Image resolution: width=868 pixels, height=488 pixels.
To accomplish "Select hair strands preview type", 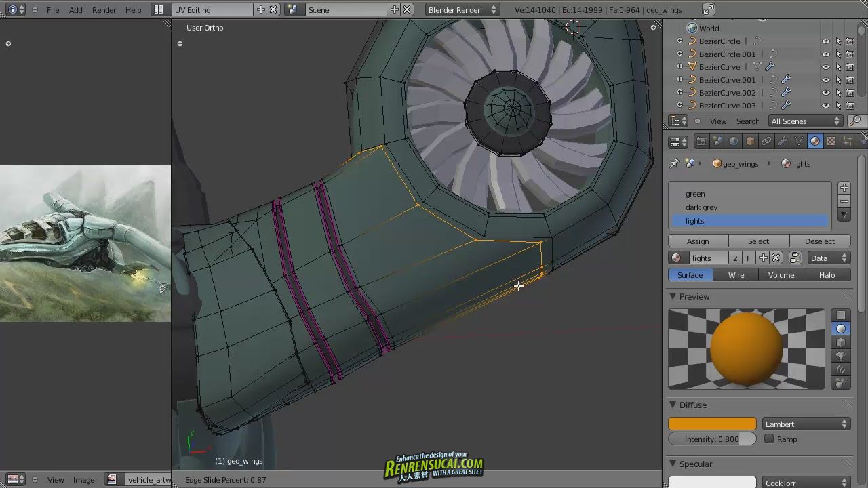I will pos(841,370).
